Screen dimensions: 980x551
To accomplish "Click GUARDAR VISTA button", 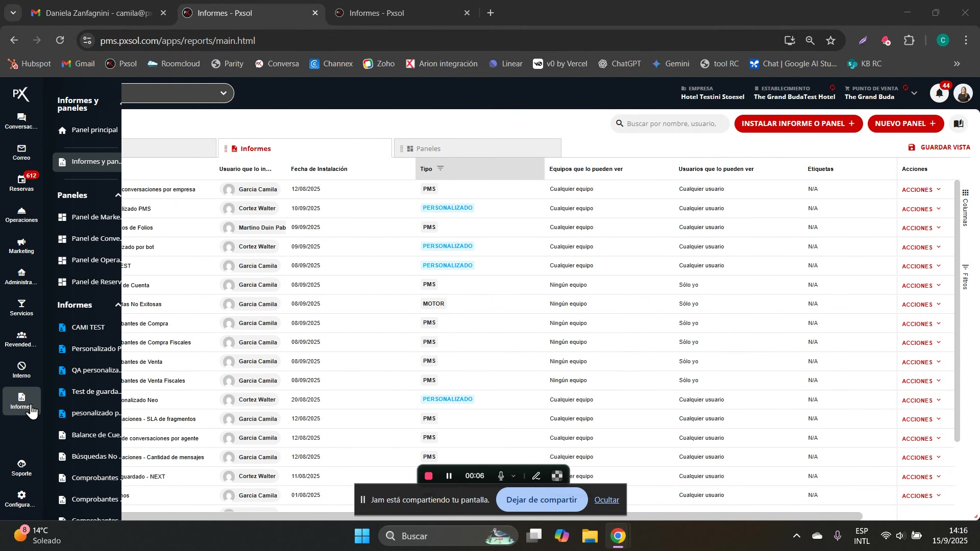I will click(x=939, y=147).
